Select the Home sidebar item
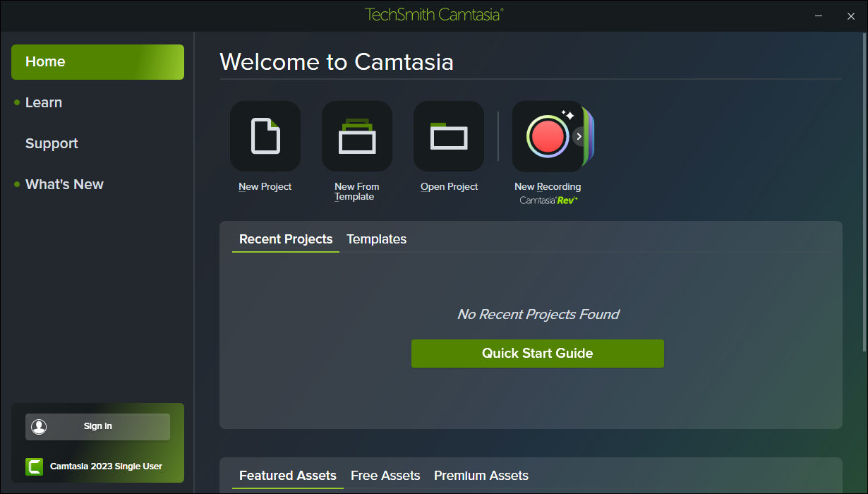 (97, 62)
